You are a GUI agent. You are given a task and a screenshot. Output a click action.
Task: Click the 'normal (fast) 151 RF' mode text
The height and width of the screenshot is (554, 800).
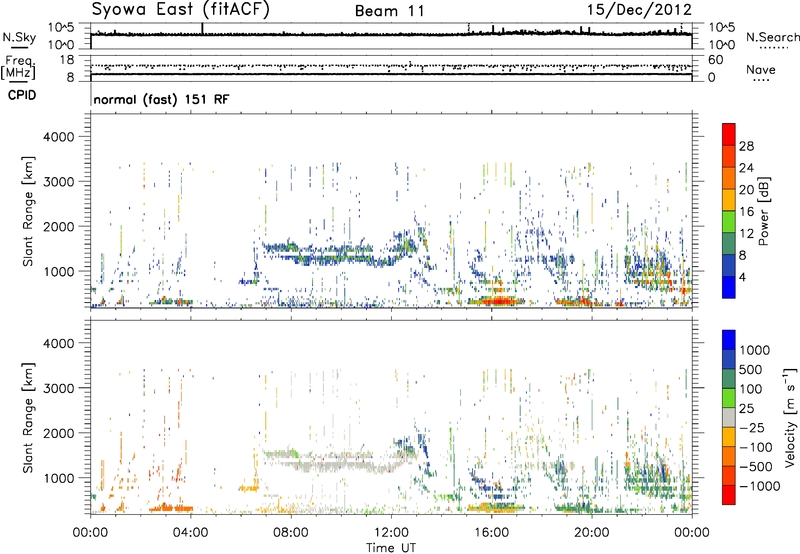(x=161, y=99)
